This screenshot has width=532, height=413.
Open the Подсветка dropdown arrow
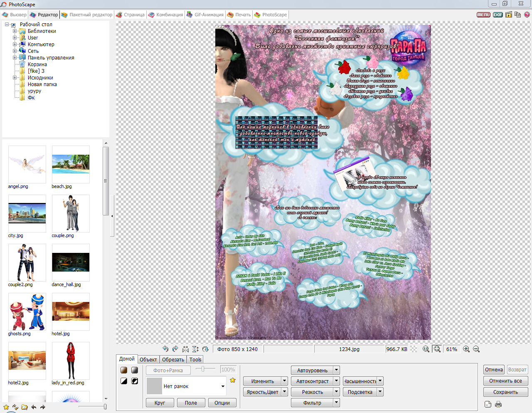tap(380, 392)
